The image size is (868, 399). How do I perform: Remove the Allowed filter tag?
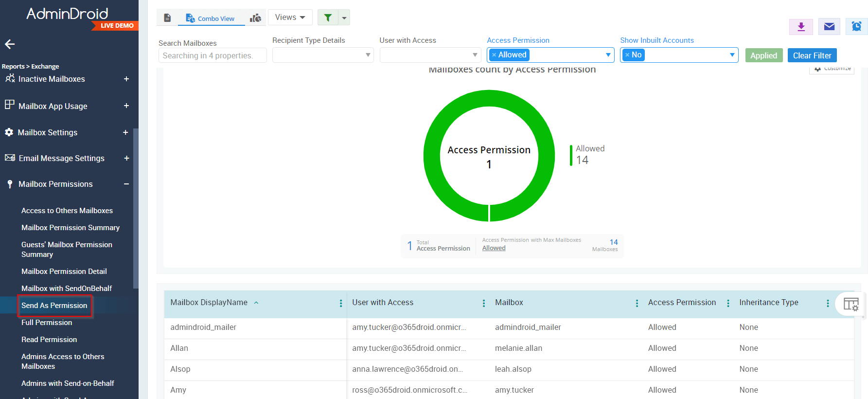tap(494, 55)
